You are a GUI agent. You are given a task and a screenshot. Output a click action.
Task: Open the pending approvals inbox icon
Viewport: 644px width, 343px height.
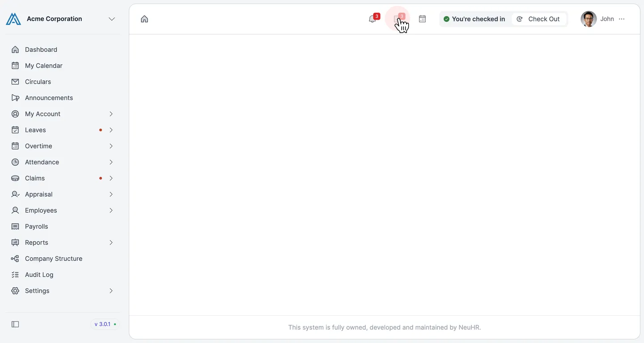pyautogui.click(x=397, y=19)
